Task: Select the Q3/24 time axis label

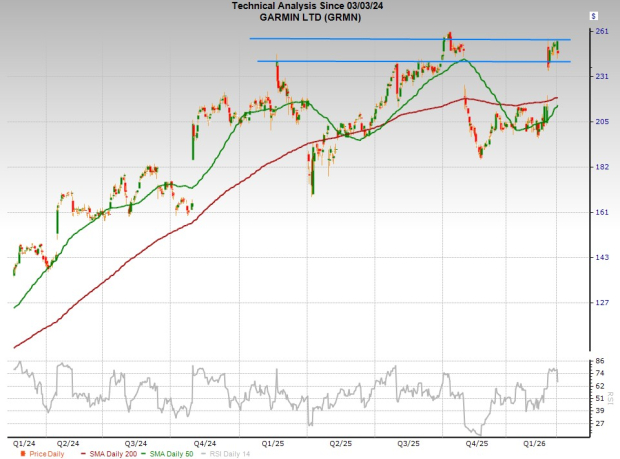Action: [136, 441]
